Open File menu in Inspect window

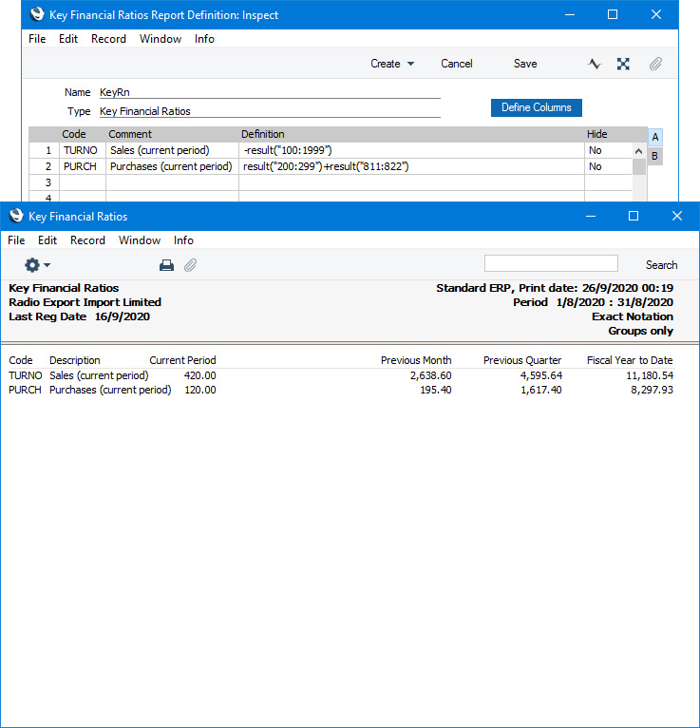(37, 39)
